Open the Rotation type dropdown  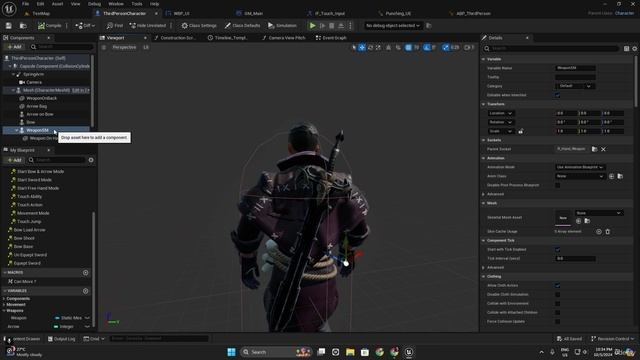[500, 122]
